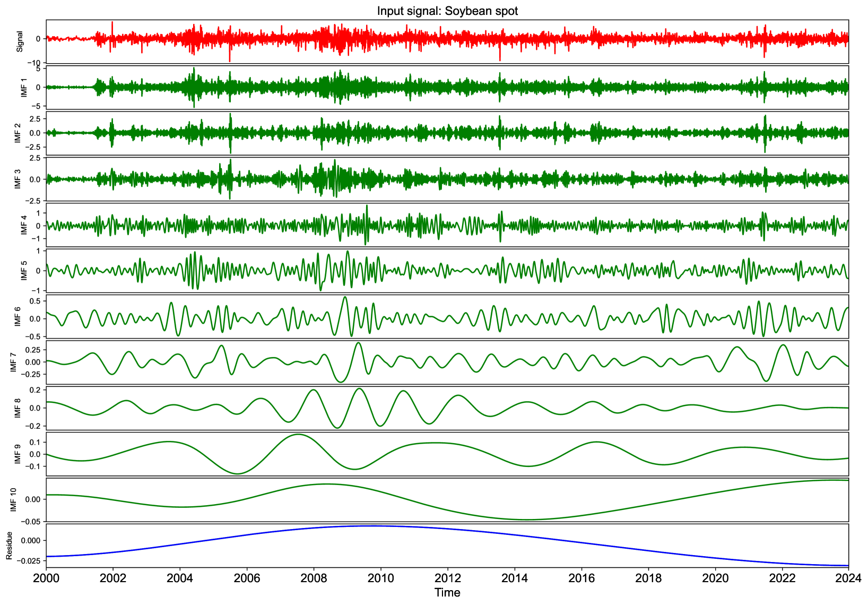Click the 1 tick of the IMF 5 panel

tap(39, 251)
